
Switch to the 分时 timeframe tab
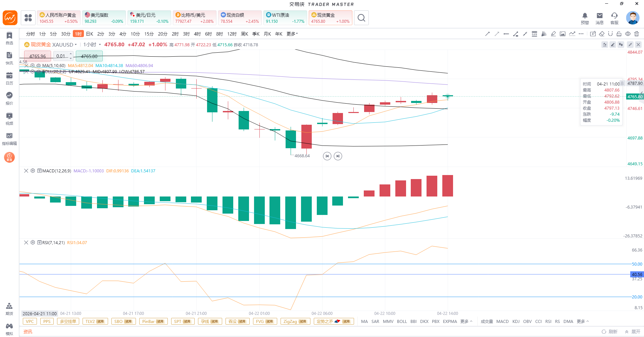point(30,34)
